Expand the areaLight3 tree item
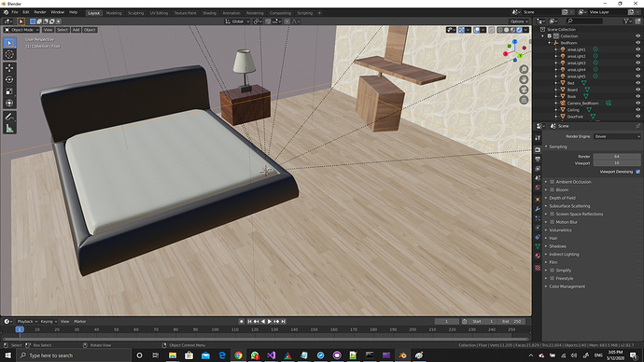This screenshot has height=362, width=644. [556, 63]
